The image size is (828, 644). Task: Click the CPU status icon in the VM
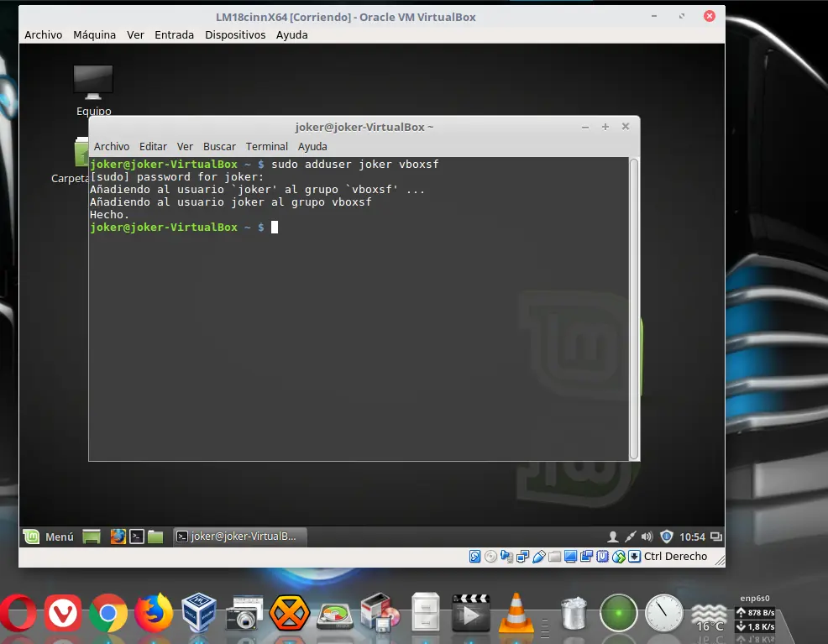pyautogui.click(x=602, y=556)
